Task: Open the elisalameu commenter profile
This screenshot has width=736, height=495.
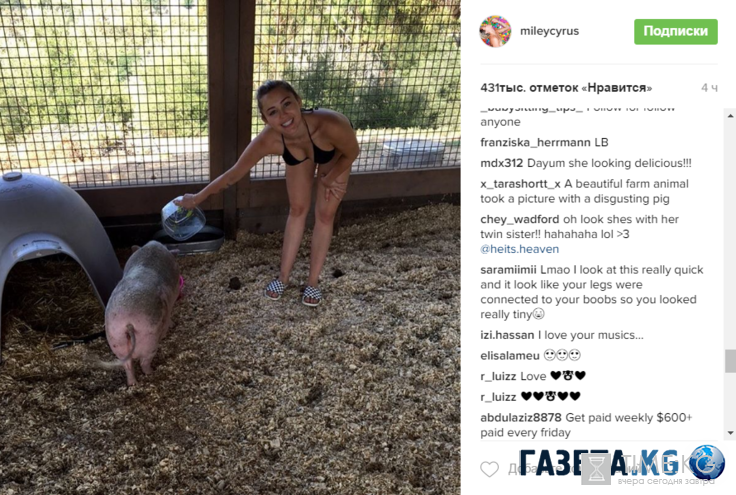Action: pos(510,356)
